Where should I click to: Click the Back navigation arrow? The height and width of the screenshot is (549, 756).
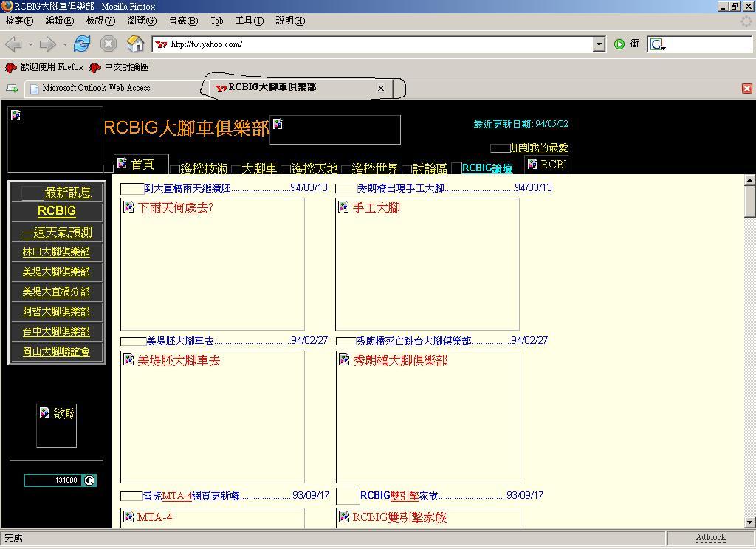coord(13,44)
